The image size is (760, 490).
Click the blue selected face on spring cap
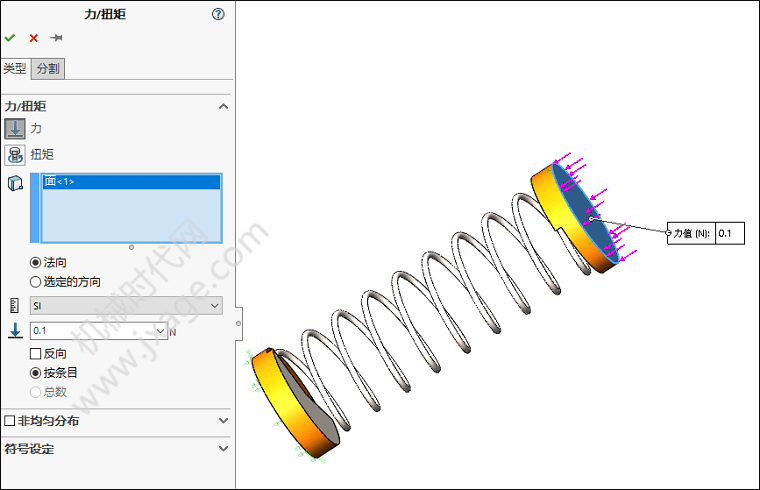pos(586,213)
